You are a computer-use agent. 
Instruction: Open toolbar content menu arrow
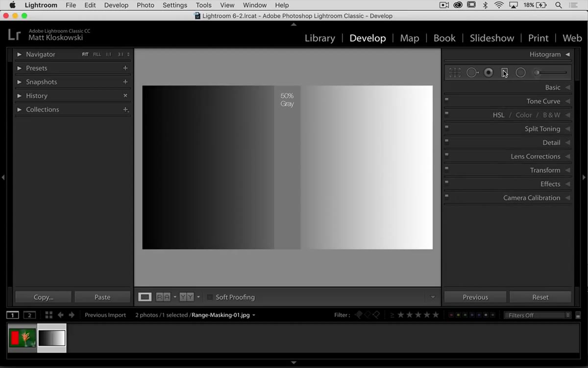click(433, 297)
